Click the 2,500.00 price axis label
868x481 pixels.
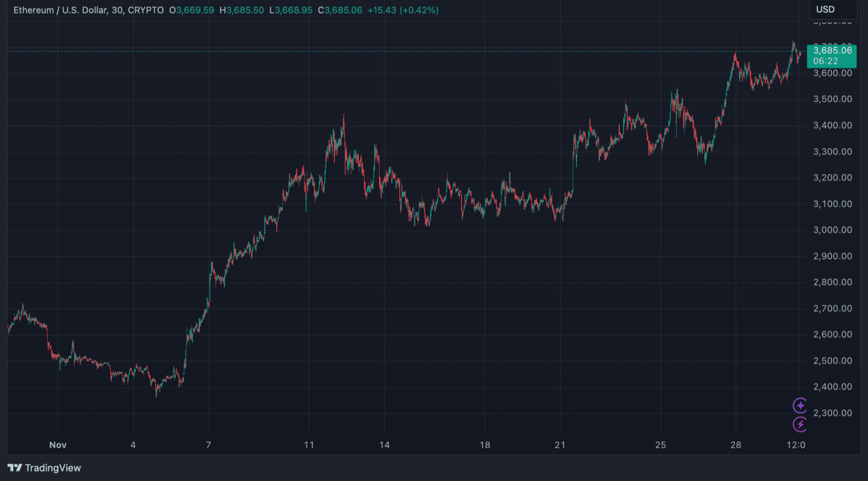(832, 361)
